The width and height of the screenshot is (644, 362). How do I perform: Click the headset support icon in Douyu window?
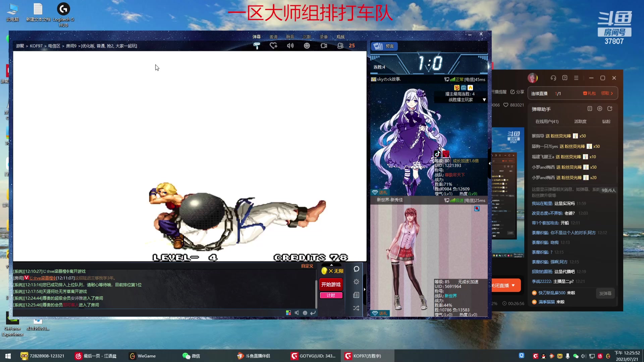point(553,78)
